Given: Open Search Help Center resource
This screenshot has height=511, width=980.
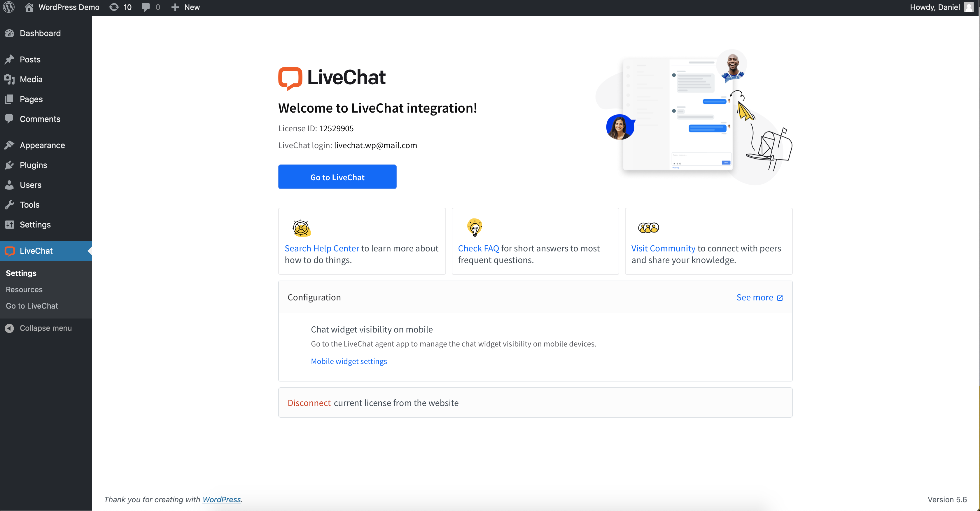Looking at the screenshot, I should coord(322,248).
